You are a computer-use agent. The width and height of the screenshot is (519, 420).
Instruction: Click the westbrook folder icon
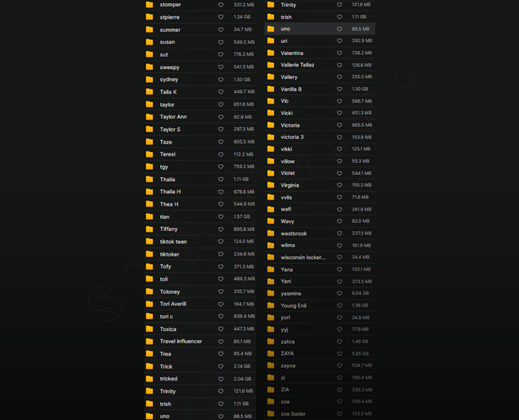tap(271, 233)
